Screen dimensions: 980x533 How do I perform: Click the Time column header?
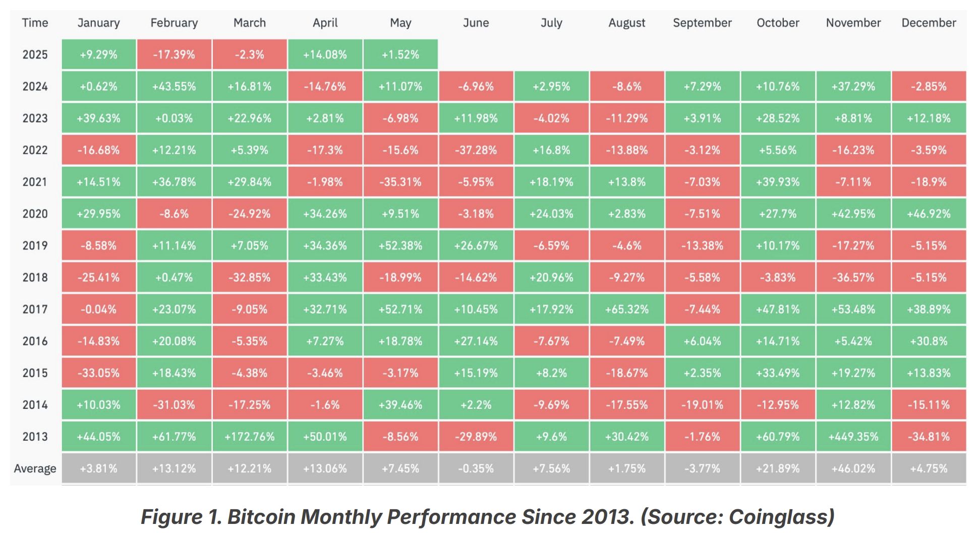click(35, 23)
